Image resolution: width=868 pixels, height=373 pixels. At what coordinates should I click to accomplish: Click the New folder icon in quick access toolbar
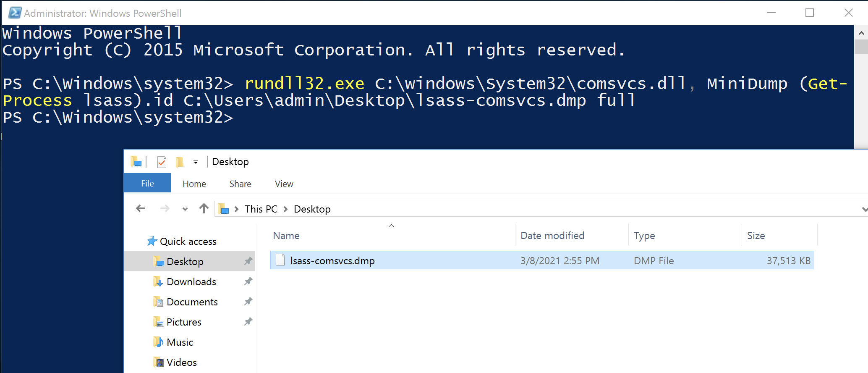click(x=180, y=162)
